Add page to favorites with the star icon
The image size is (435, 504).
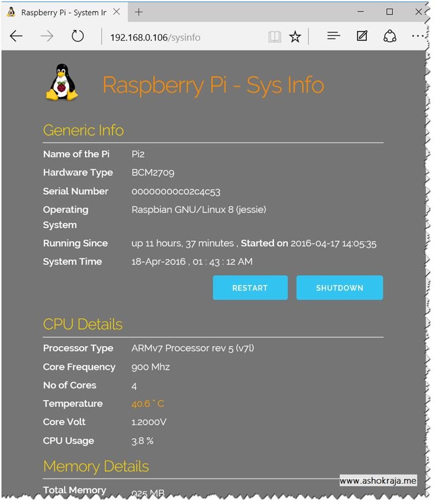click(295, 36)
